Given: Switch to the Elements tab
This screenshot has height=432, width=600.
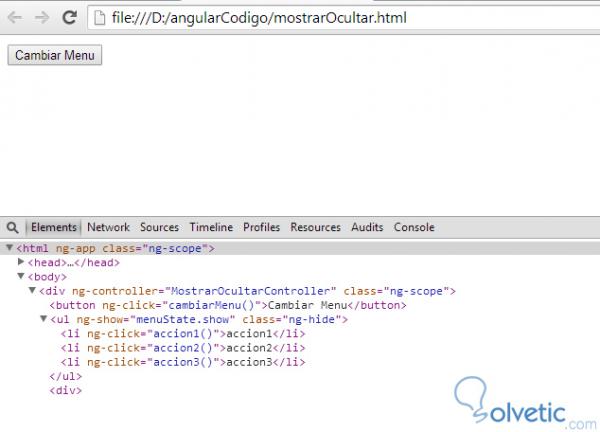Looking at the screenshot, I should click(x=54, y=227).
